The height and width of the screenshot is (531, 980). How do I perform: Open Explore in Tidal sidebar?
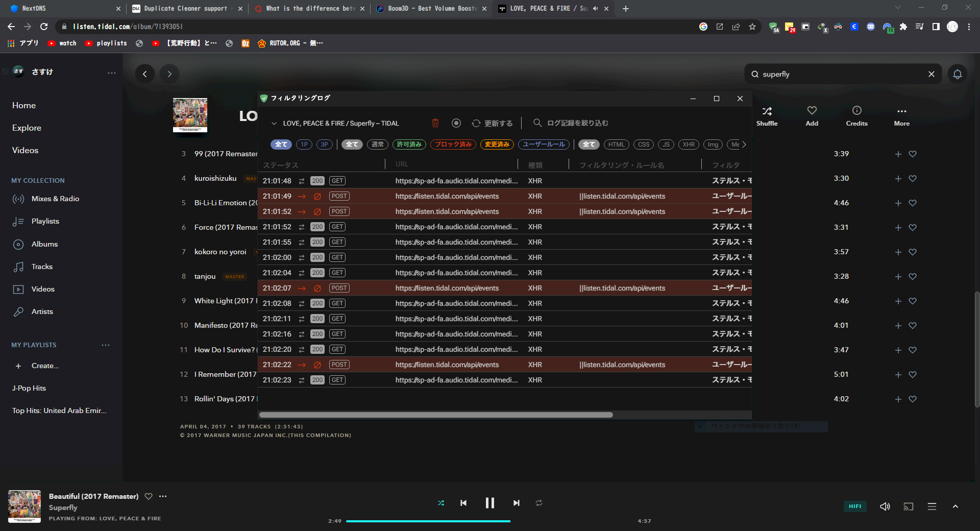coord(27,128)
